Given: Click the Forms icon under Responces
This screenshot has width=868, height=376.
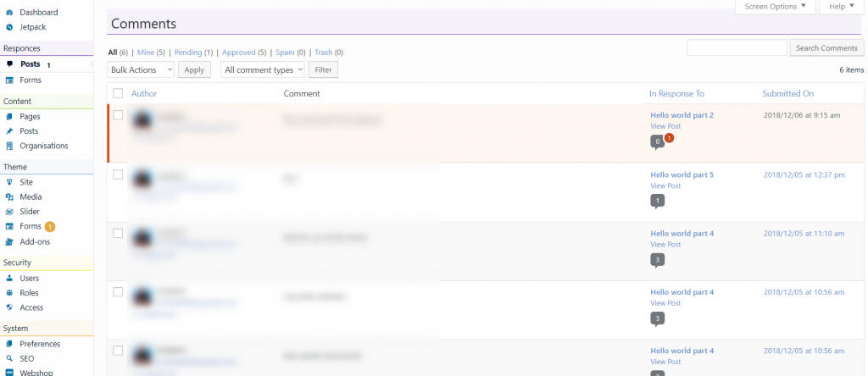Looking at the screenshot, I should point(9,80).
